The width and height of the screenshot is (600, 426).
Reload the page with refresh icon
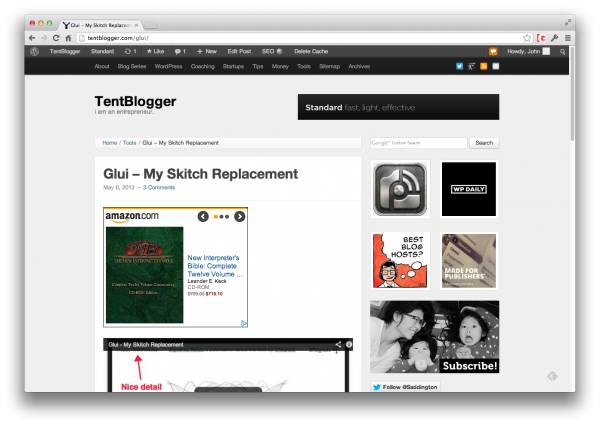coord(56,38)
